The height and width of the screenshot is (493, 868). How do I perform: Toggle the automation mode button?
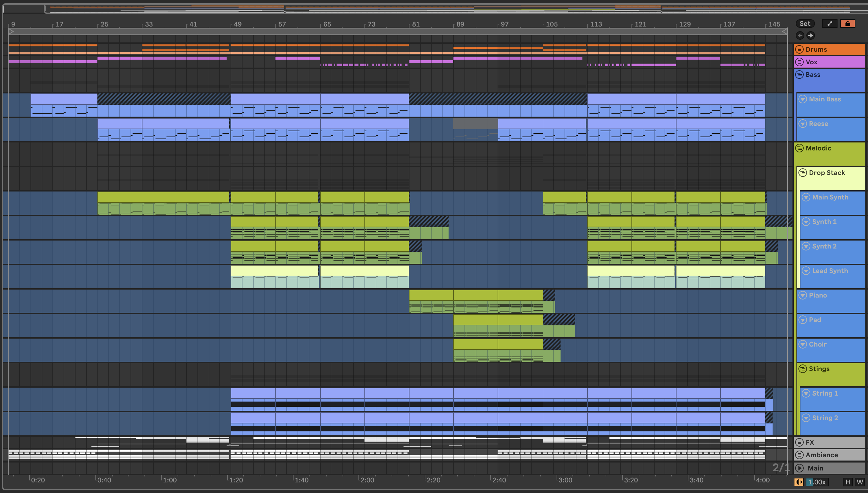[x=830, y=24]
